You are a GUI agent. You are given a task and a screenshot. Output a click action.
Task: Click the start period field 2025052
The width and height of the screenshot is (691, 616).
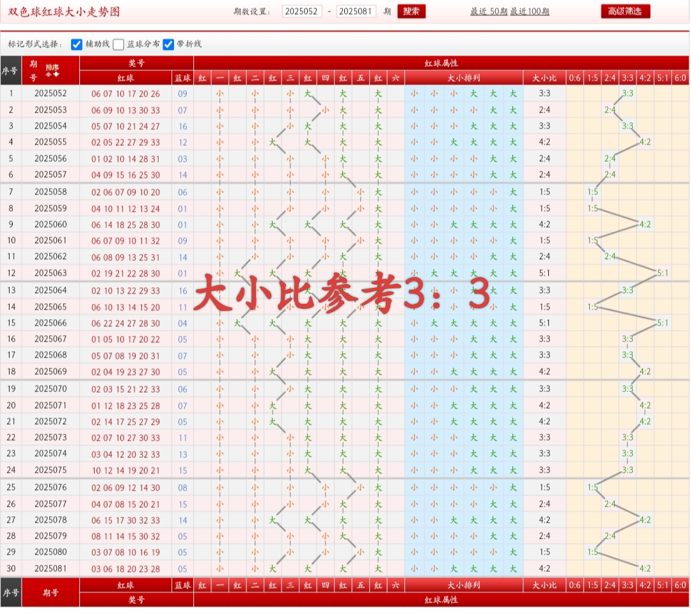click(x=302, y=12)
